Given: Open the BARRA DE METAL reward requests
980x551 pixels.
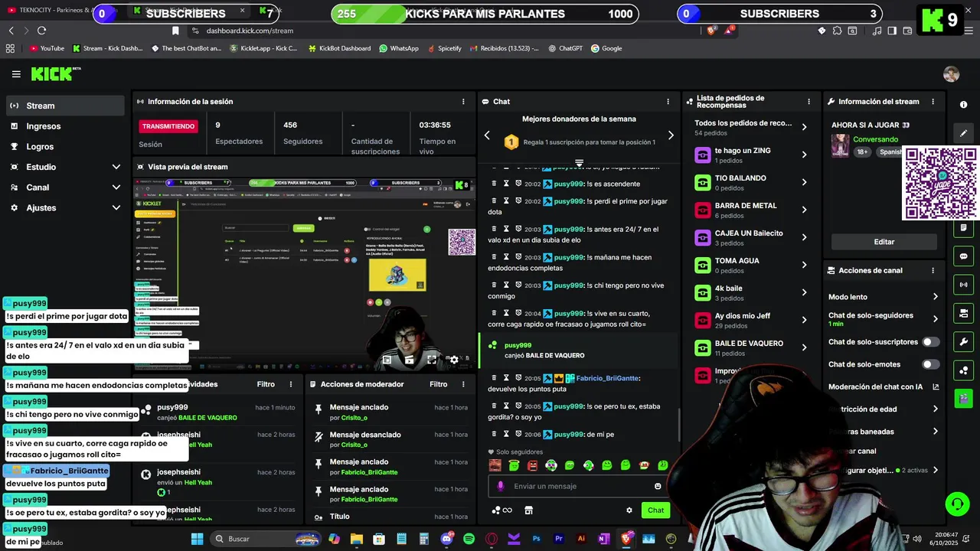Looking at the screenshot, I should (x=750, y=210).
